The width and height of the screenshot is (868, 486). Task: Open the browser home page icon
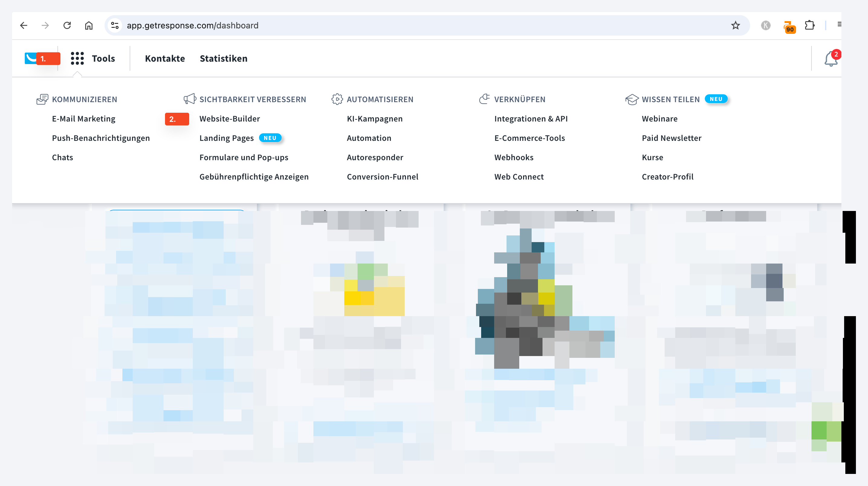click(89, 25)
